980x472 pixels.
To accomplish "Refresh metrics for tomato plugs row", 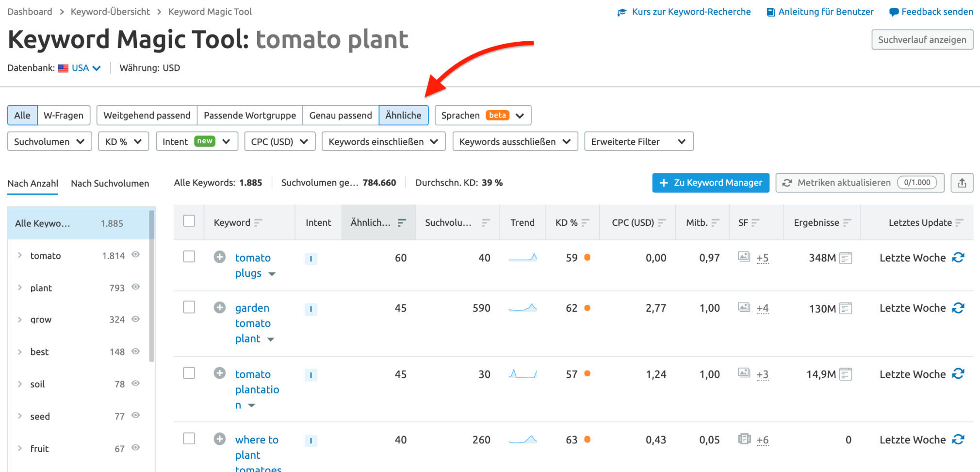I will point(958,257).
